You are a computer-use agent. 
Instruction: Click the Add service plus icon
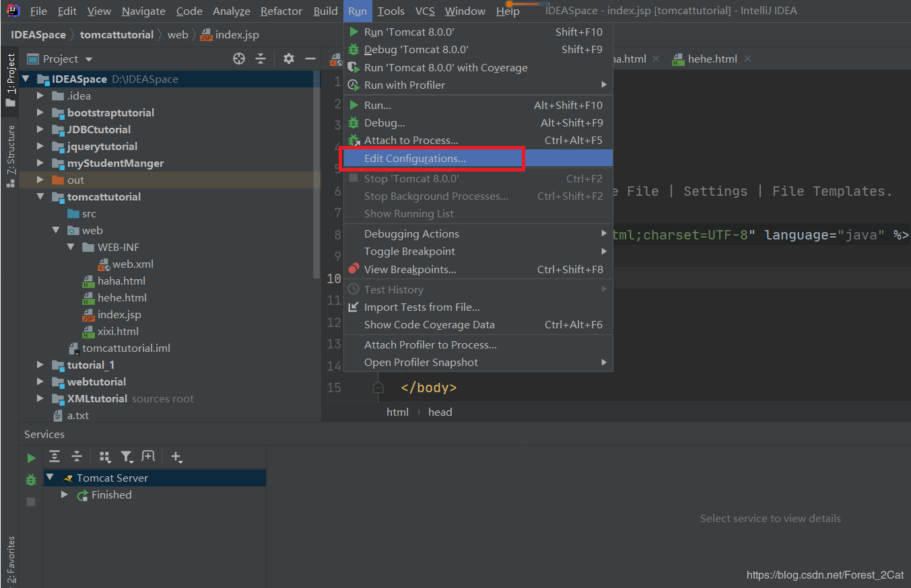(176, 457)
